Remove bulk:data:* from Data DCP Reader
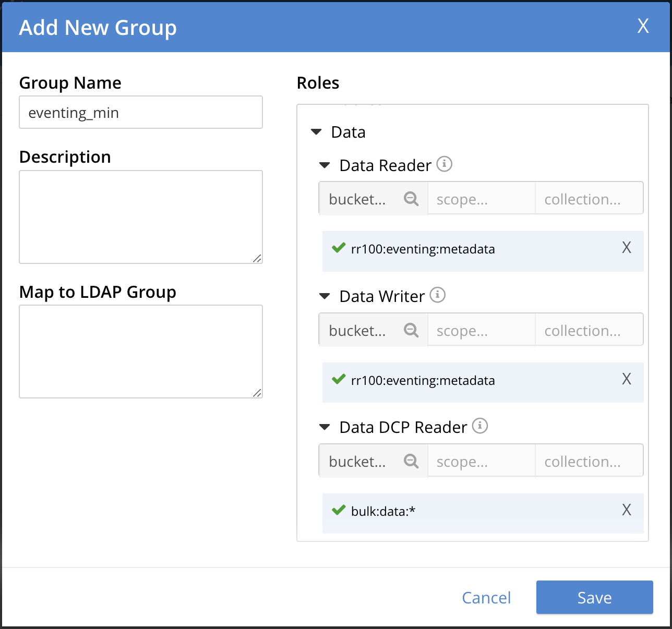This screenshot has height=629, width=672. click(x=627, y=510)
